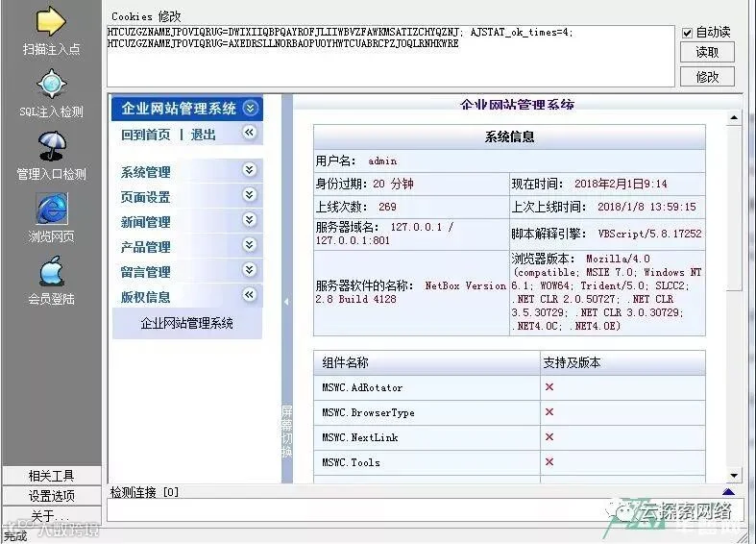Open the 会员登陆 apple icon
756x544 pixels.
point(52,271)
